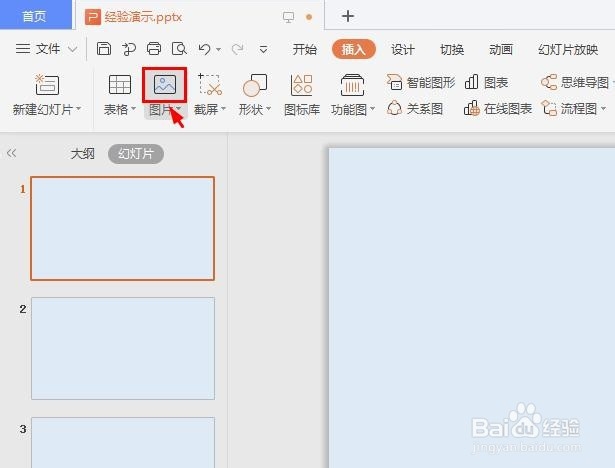Click the Undo icon
Viewport: 615px width, 468px height.
204,49
